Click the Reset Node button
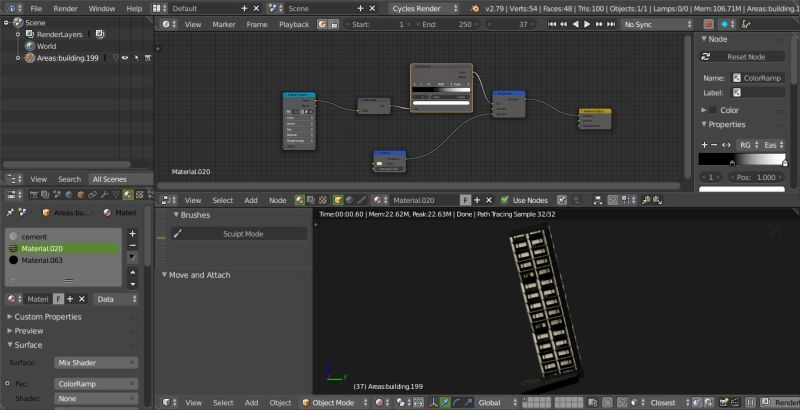This screenshot has height=410, width=800. point(742,57)
